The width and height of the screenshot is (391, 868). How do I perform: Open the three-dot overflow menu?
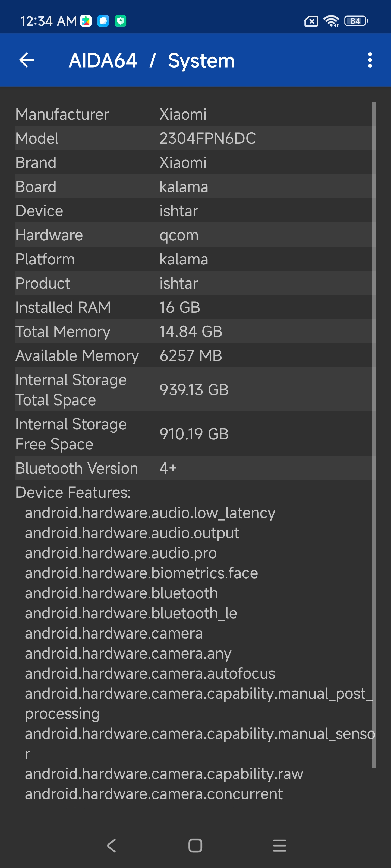(370, 60)
